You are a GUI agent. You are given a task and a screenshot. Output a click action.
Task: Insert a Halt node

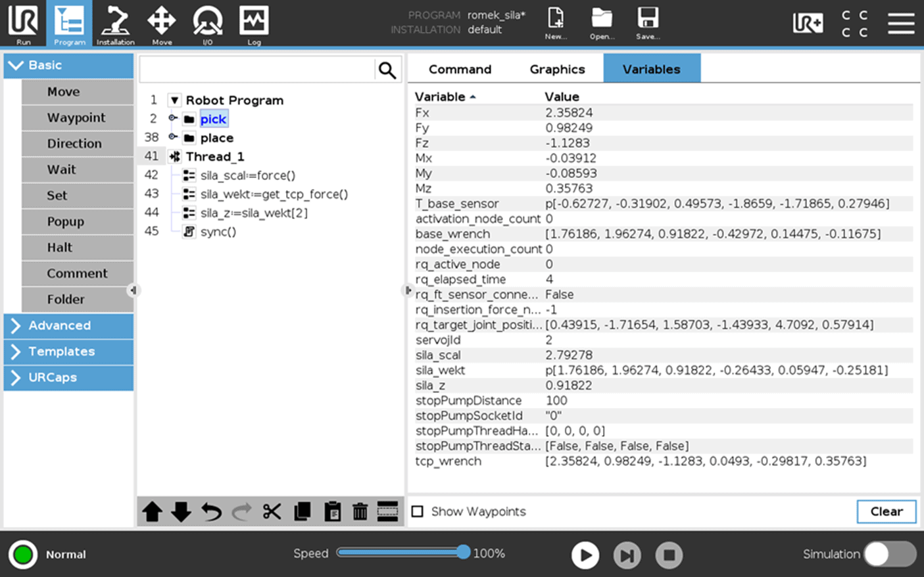click(77, 247)
